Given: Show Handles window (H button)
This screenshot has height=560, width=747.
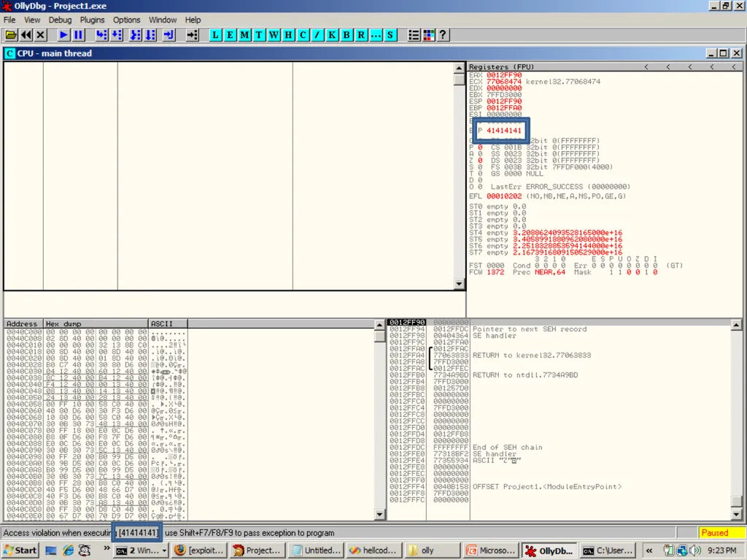Looking at the screenshot, I should tap(288, 35).
